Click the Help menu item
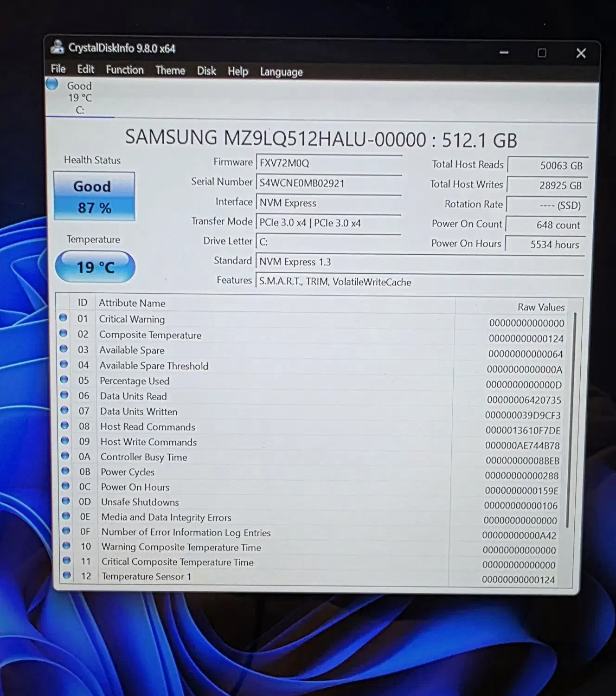The image size is (616, 696). [x=237, y=71]
